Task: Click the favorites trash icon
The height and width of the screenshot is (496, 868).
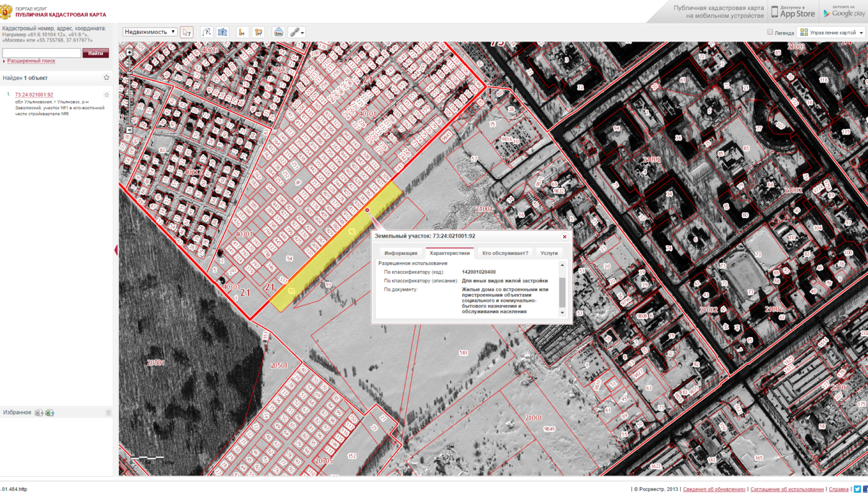Action: point(108,413)
